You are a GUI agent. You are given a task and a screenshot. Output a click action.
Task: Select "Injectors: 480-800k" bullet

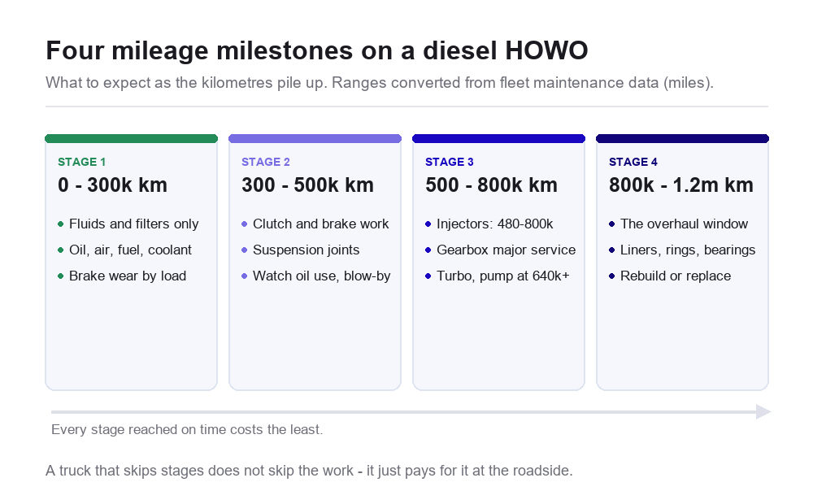click(x=489, y=224)
